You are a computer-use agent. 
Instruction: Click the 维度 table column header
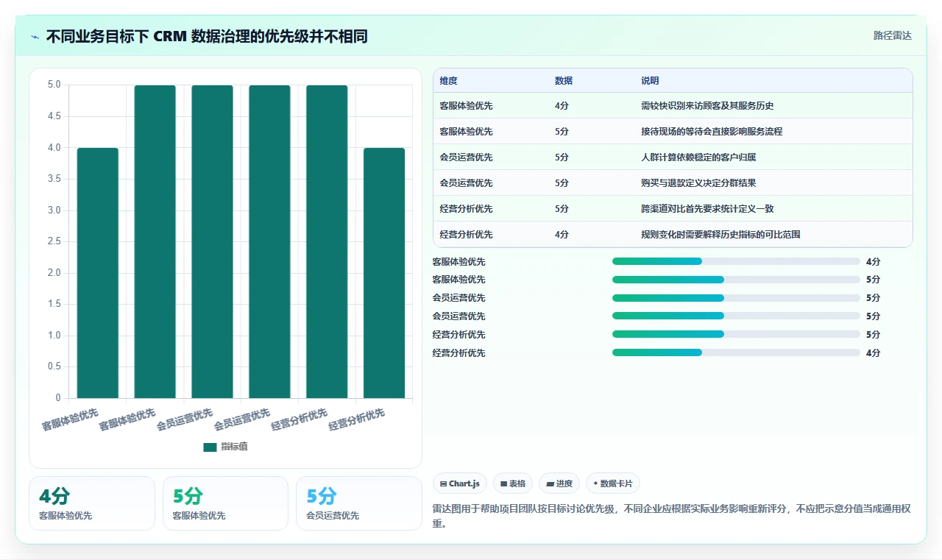click(448, 81)
